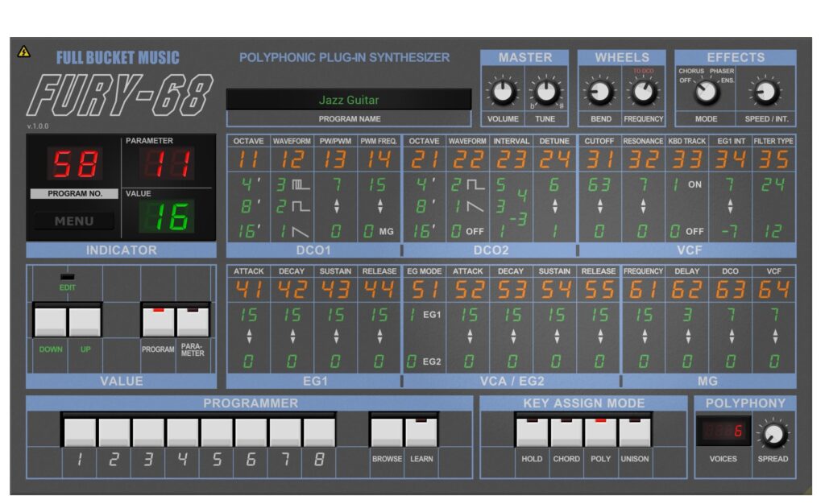Open the MENU in the Indicator panel

(x=74, y=221)
